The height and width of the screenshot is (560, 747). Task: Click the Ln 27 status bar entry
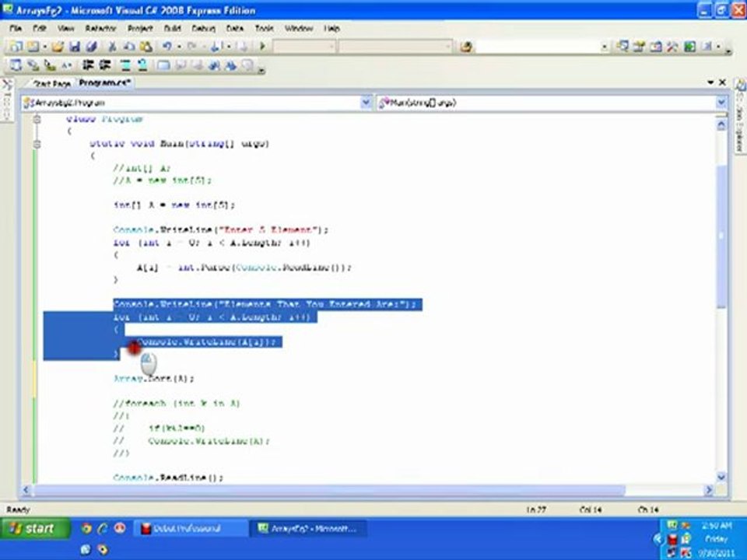[x=536, y=509]
